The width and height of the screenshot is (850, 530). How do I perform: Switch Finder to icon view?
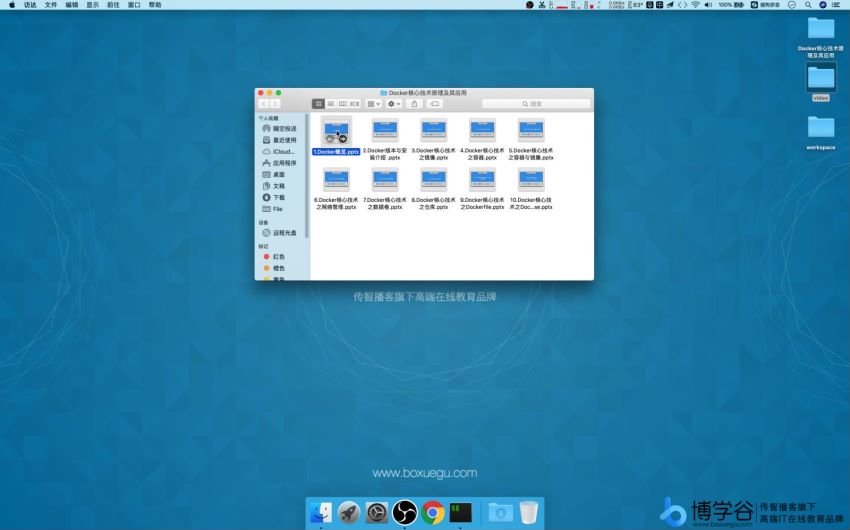pyautogui.click(x=318, y=104)
